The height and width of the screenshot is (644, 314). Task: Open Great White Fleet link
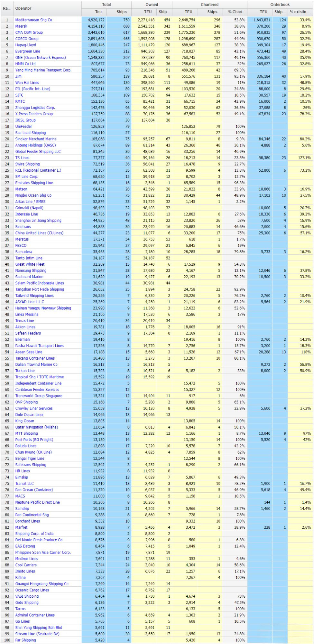30,264
